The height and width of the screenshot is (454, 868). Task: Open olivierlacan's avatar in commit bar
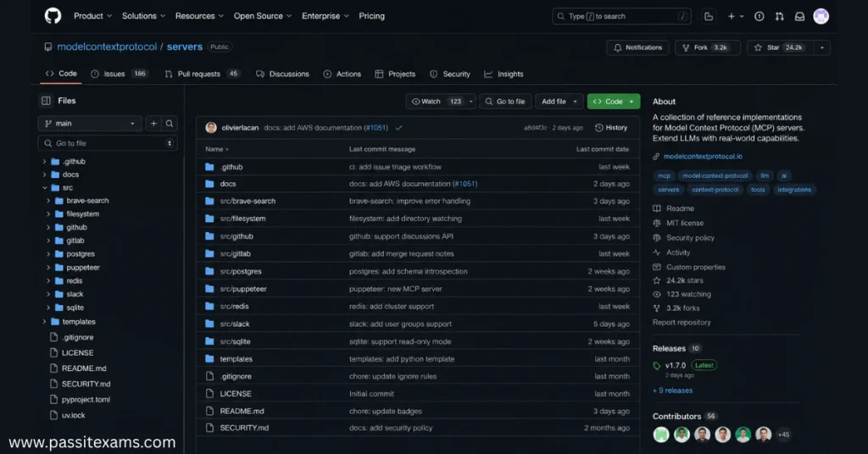211,128
